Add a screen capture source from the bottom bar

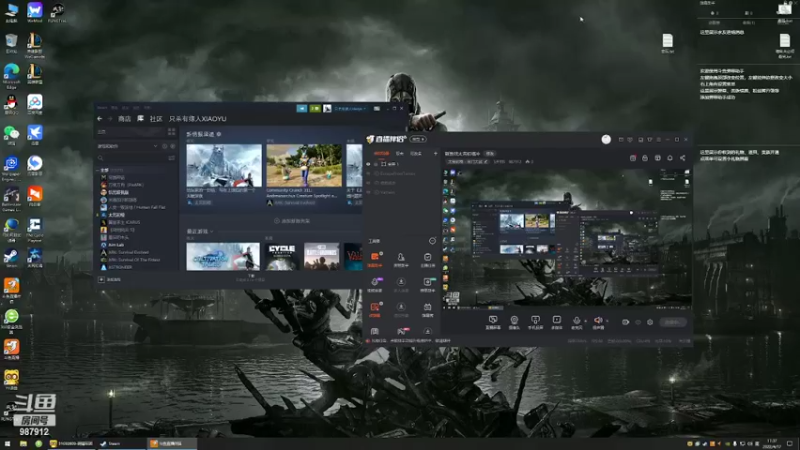pyautogui.click(x=493, y=322)
